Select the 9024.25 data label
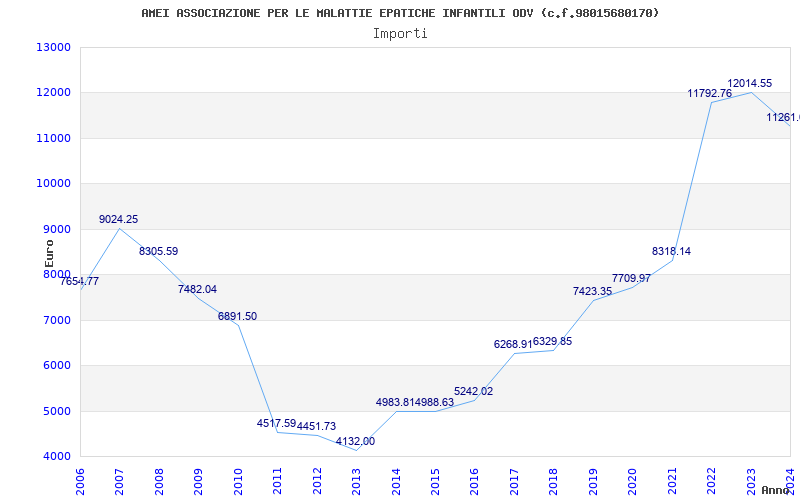Viewport: 800px width, 500px height. (x=118, y=219)
